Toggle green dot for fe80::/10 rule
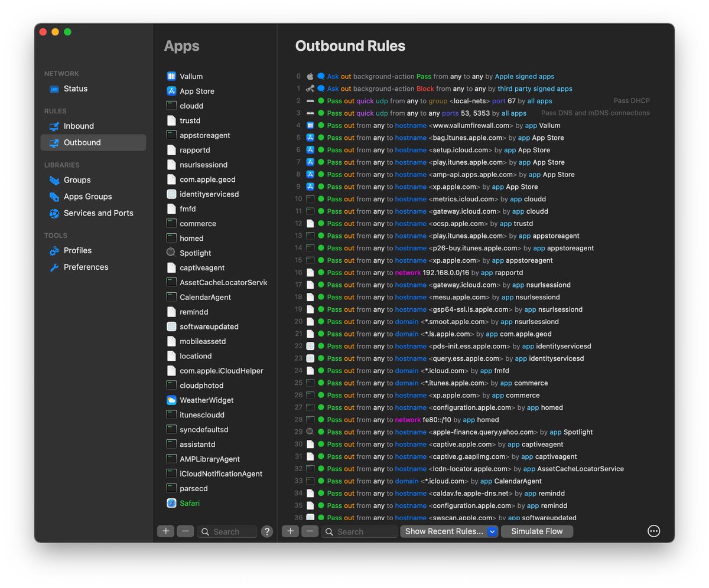Viewport: 709px width, 588px height. [x=321, y=420]
